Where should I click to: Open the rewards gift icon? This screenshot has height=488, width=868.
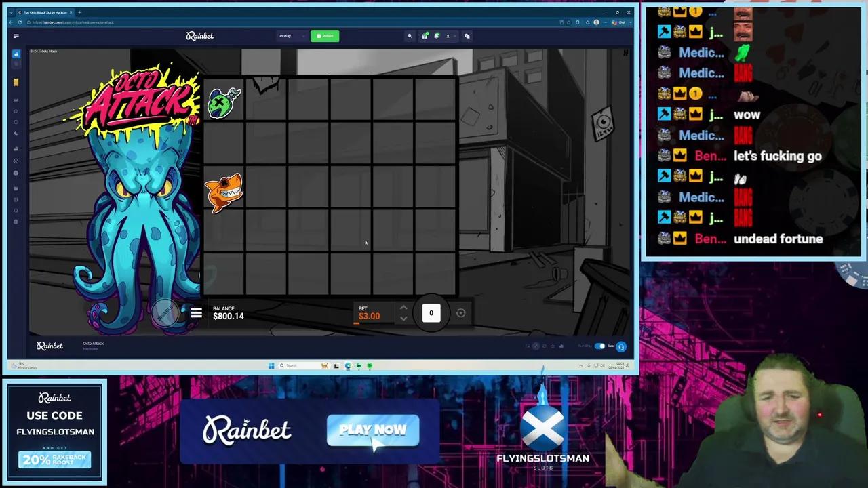pos(425,36)
